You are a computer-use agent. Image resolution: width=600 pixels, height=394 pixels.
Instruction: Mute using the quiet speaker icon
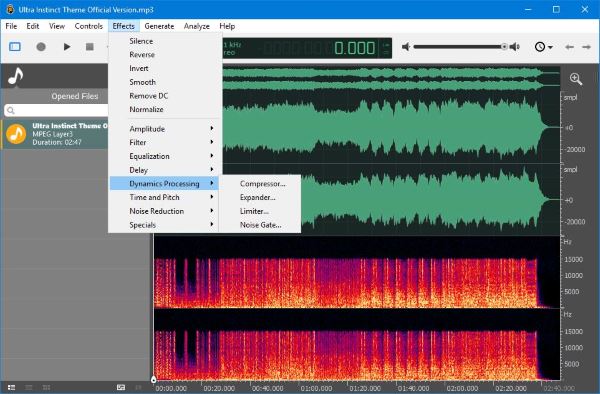tap(406, 47)
